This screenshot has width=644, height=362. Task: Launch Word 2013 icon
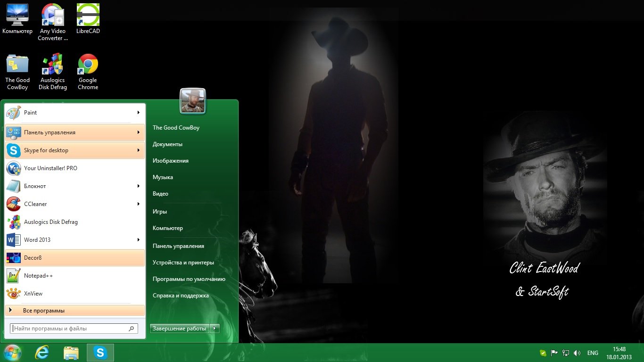pos(14,240)
